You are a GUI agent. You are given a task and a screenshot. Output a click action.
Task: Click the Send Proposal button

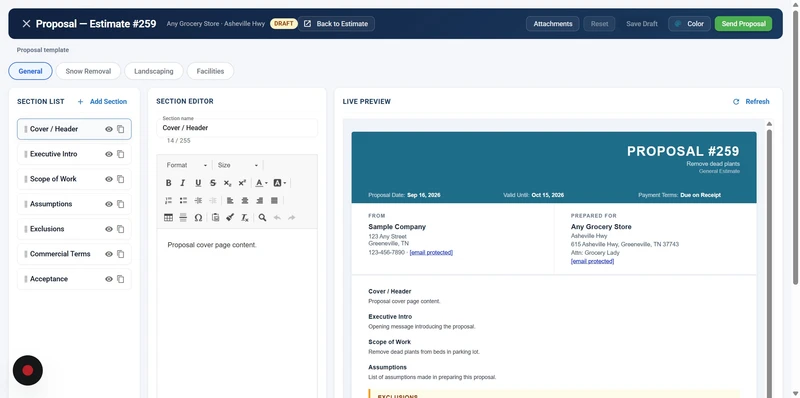[743, 23]
